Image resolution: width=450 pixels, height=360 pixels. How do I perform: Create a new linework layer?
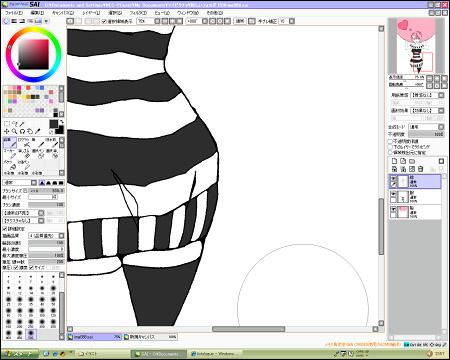pyautogui.click(x=403, y=161)
